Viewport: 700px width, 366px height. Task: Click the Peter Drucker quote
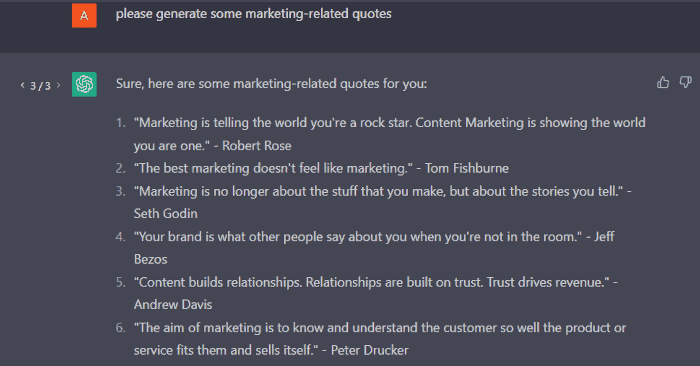tap(380, 339)
